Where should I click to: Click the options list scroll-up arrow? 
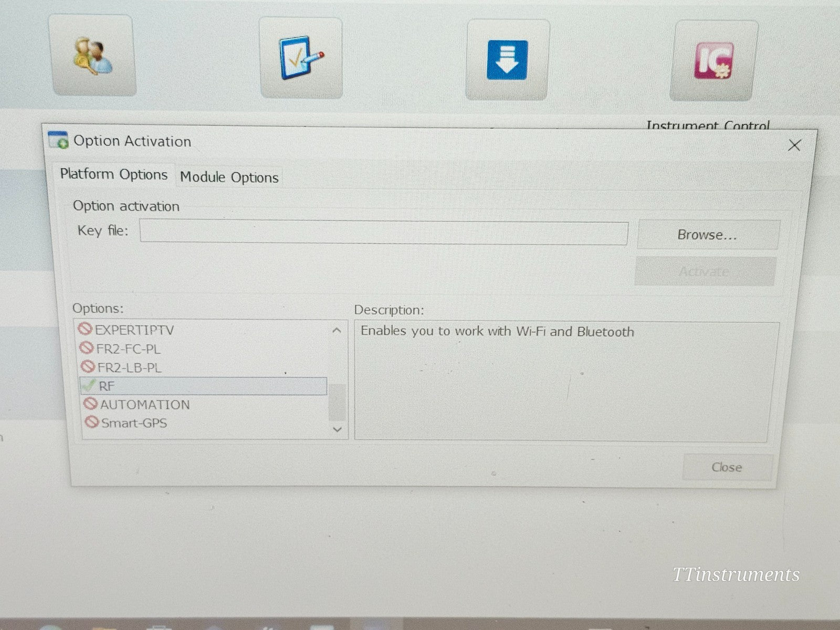(337, 331)
